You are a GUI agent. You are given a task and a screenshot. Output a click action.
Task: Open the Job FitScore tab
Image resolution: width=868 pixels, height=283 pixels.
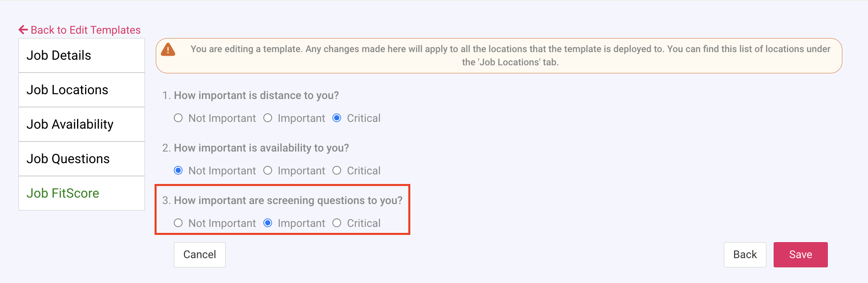(x=82, y=193)
